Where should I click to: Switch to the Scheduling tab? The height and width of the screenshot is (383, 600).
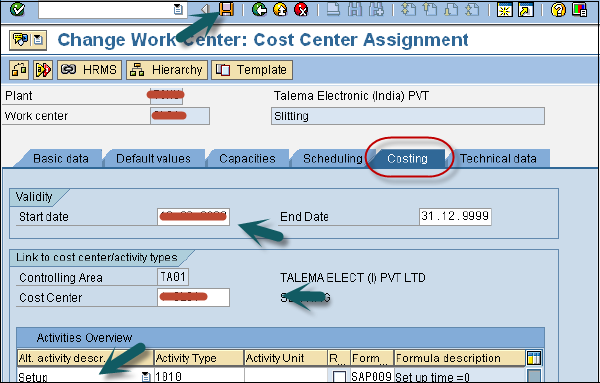[332, 158]
